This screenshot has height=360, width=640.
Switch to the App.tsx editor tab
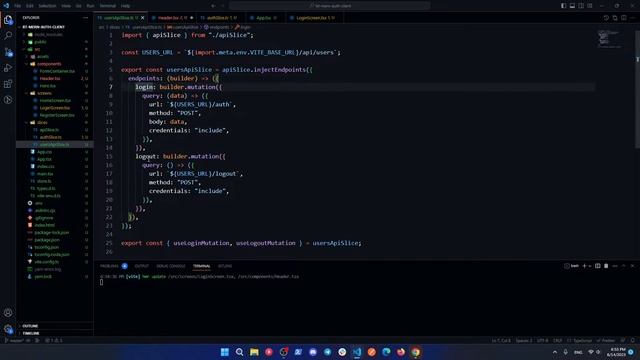(x=263, y=18)
